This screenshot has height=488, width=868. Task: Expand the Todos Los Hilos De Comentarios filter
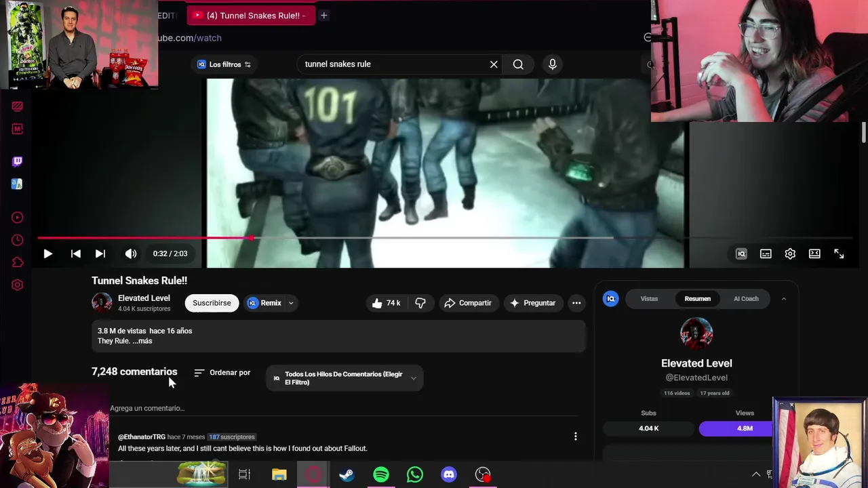[344, 378]
